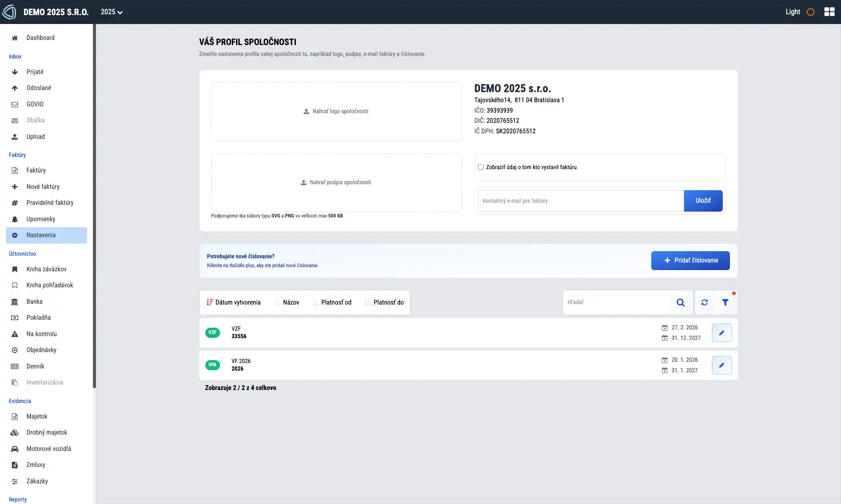Image resolution: width=841 pixels, height=504 pixels.
Task: Enable showing who issued the invoice
Action: [x=480, y=167]
